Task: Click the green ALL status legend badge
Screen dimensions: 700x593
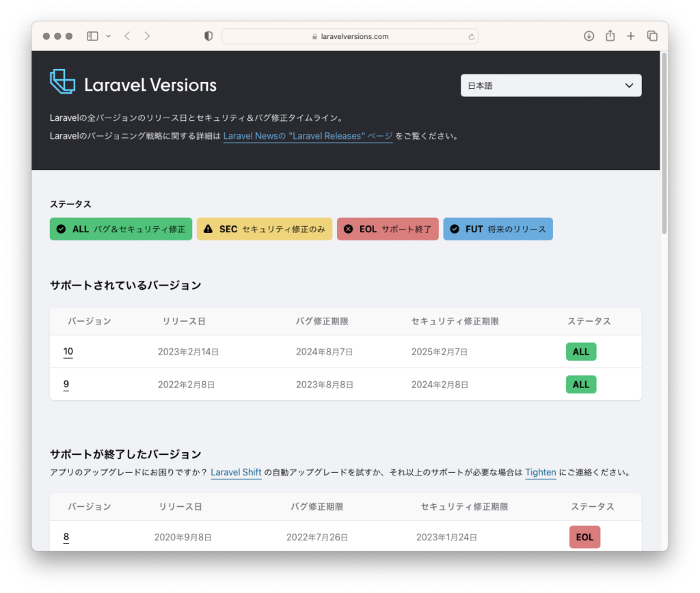Action: tap(120, 229)
